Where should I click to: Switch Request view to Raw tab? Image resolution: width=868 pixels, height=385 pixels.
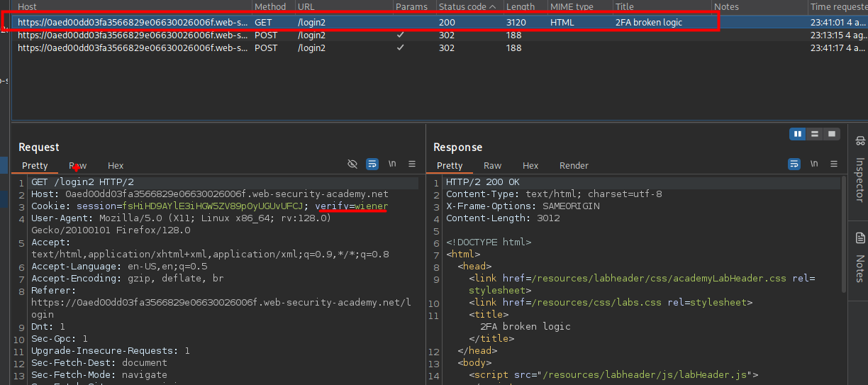[x=78, y=165]
